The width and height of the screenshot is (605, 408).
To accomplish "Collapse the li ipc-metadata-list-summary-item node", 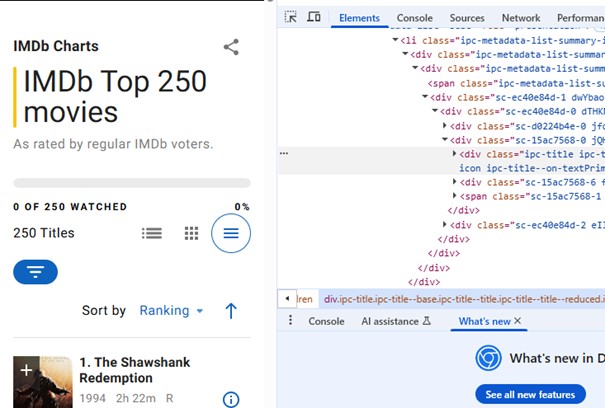I will tap(394, 41).
